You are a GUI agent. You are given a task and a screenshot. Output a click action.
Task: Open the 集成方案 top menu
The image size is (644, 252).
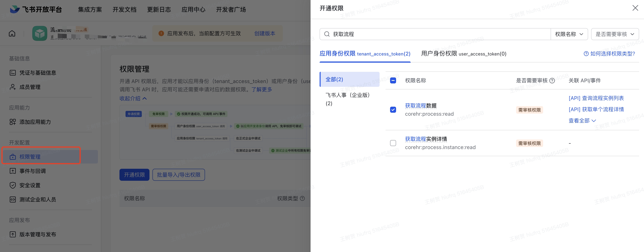90,10
